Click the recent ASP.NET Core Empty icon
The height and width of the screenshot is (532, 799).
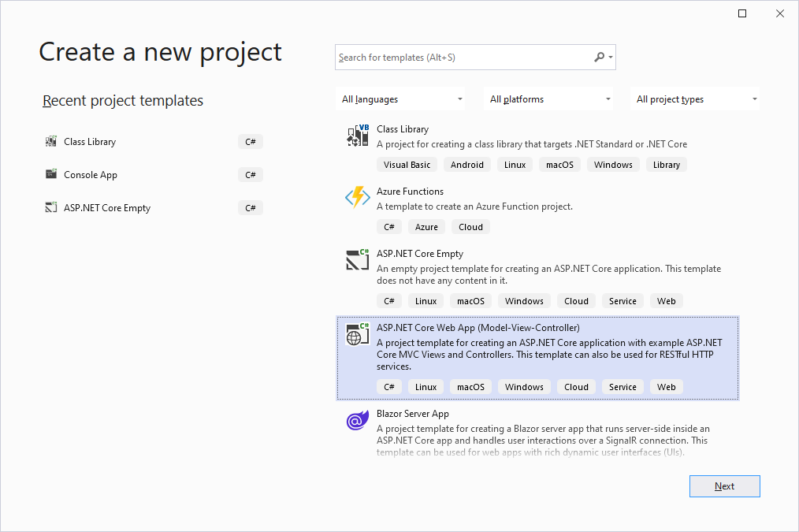(x=51, y=207)
